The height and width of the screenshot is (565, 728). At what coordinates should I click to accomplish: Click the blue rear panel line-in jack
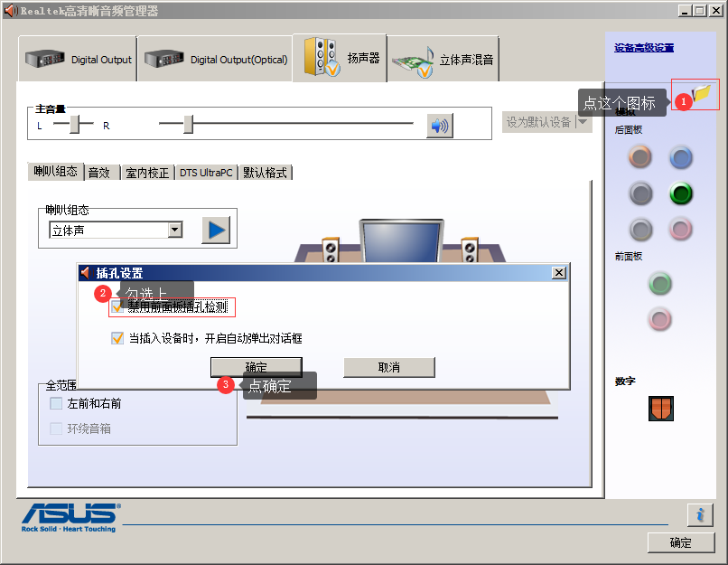680,157
